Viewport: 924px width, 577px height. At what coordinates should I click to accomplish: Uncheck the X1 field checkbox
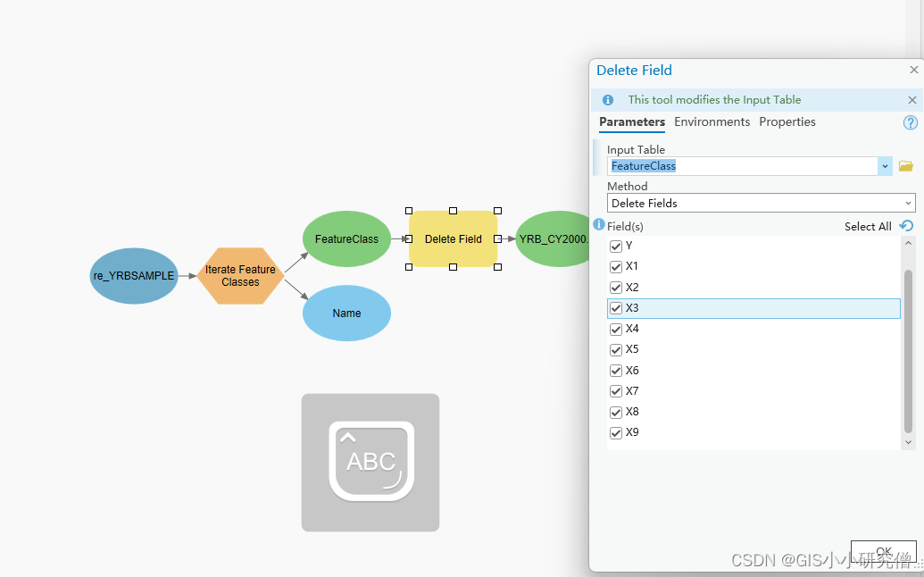616,267
